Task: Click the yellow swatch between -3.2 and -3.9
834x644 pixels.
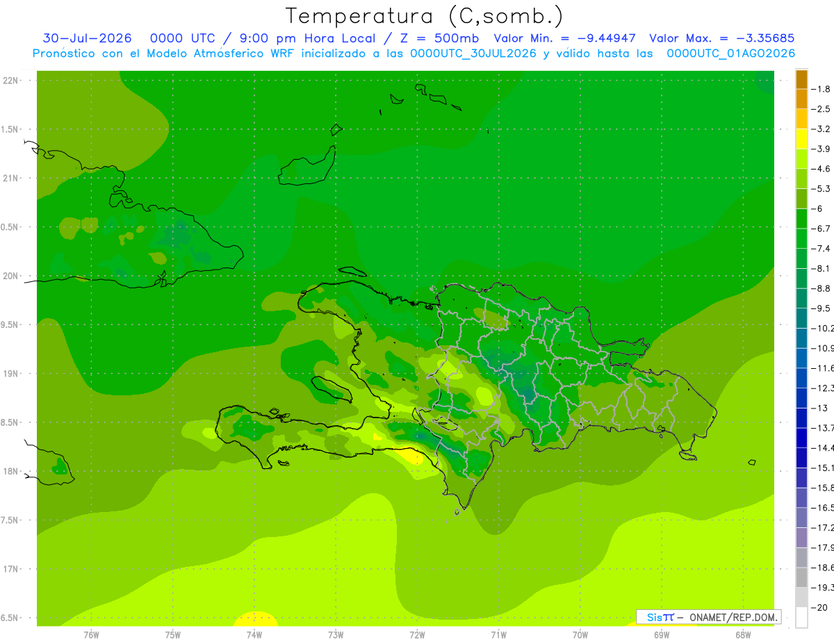Action: [801, 139]
